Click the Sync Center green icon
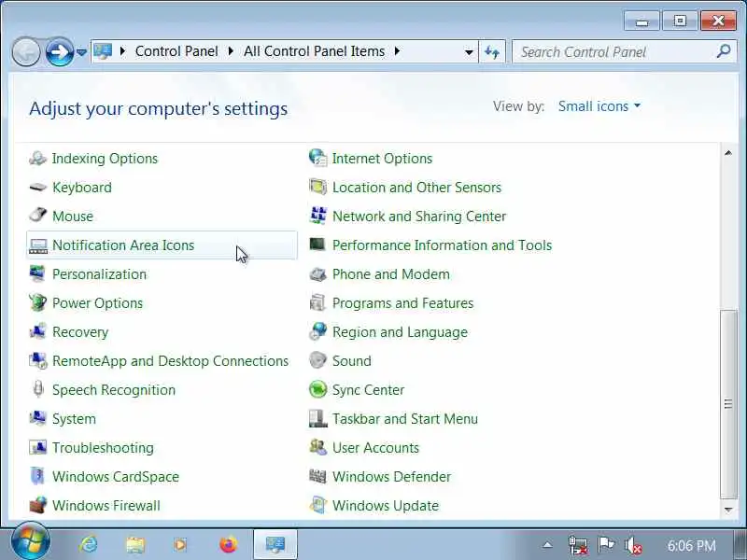The height and width of the screenshot is (560, 747). (317, 389)
